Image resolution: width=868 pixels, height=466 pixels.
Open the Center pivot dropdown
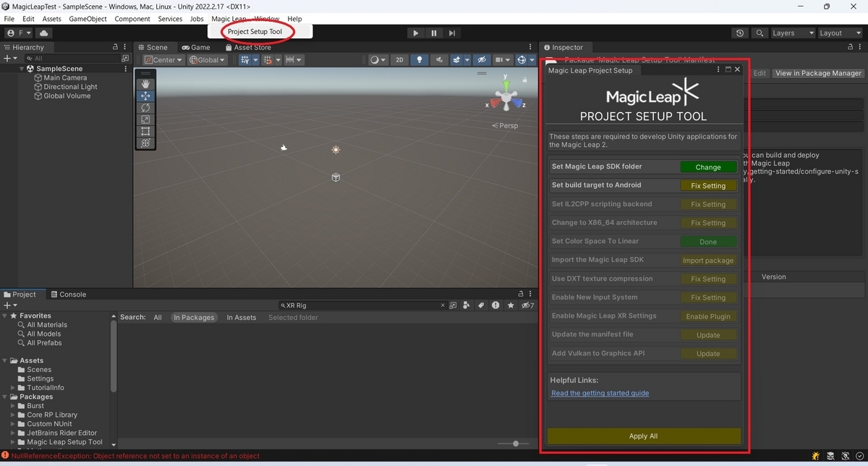(x=163, y=59)
